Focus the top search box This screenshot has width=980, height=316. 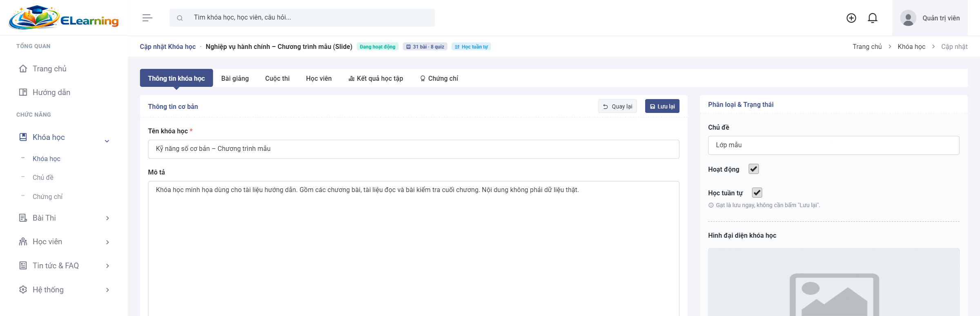click(302, 18)
